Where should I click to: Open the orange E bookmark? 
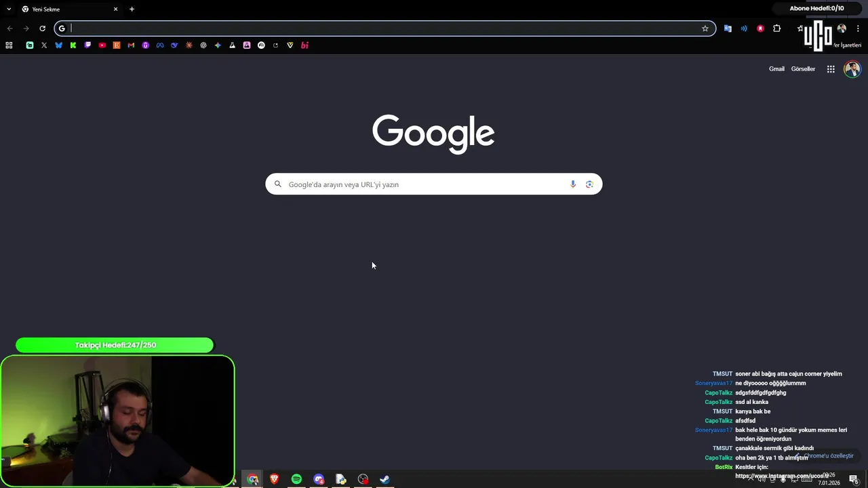click(x=117, y=45)
